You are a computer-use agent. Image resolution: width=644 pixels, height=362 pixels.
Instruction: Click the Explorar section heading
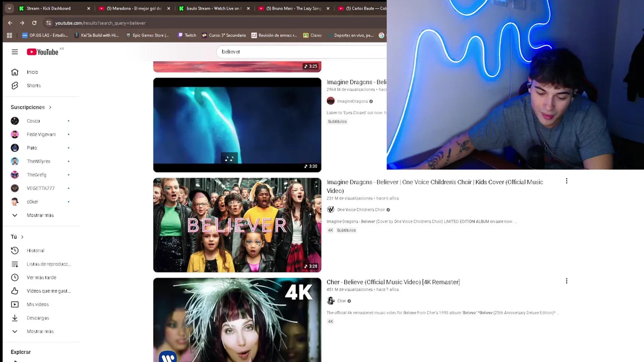[21, 352]
